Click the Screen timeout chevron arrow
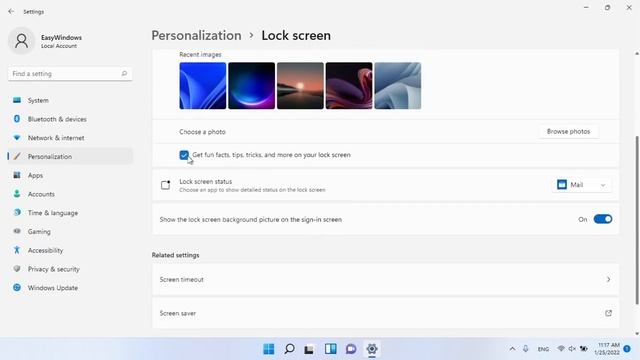Screen dimensions: 640x360 click(608, 280)
